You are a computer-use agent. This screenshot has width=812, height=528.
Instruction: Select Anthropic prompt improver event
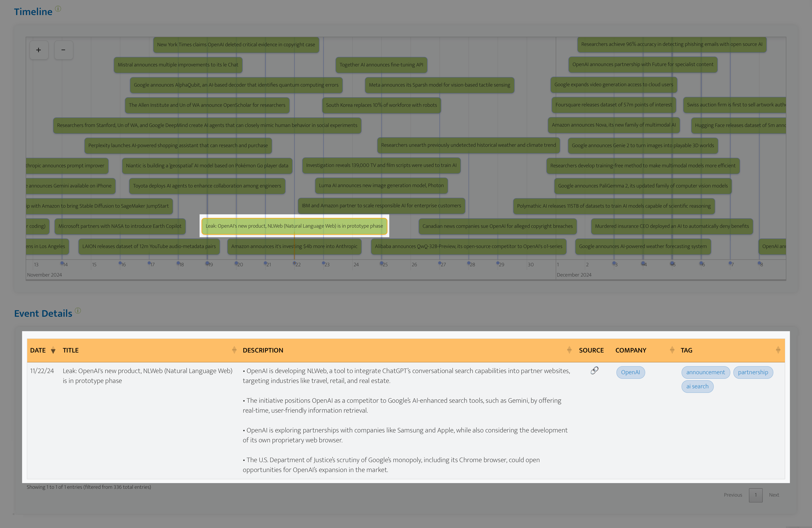[67, 166]
